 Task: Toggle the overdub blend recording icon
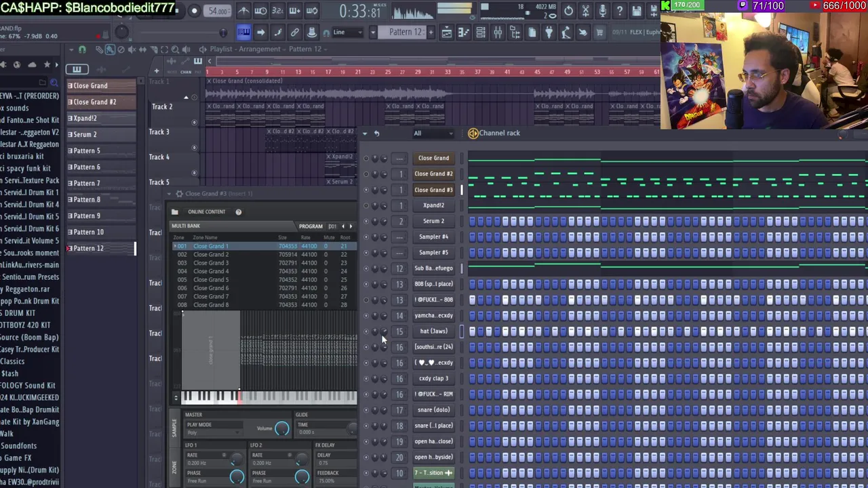pyautogui.click(x=295, y=11)
